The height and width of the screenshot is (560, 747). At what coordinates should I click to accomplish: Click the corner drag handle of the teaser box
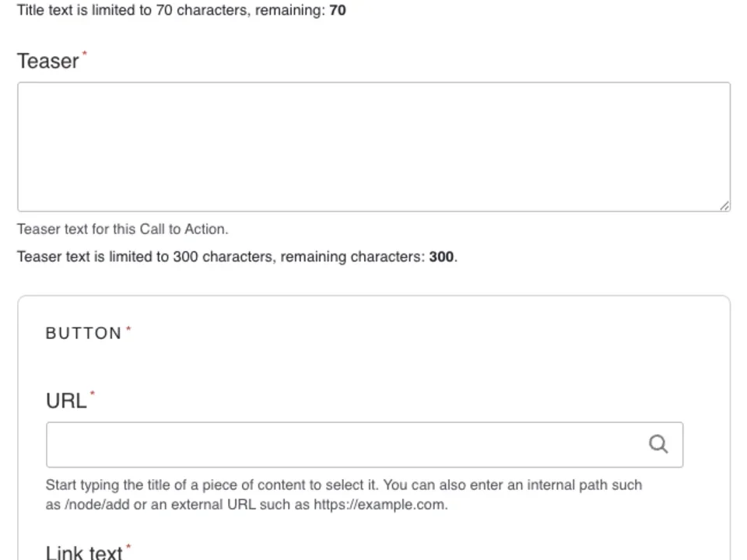(x=725, y=205)
